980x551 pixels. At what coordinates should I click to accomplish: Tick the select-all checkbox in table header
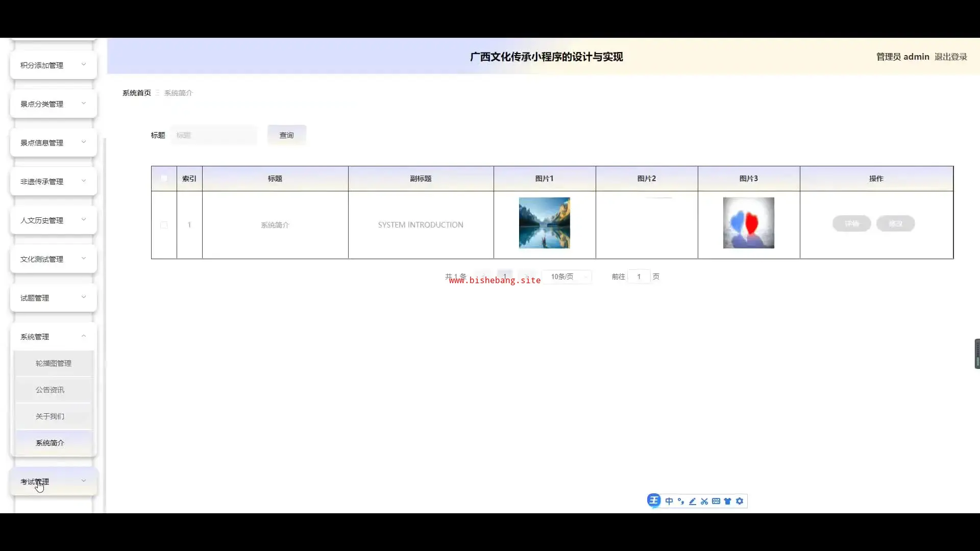(164, 179)
